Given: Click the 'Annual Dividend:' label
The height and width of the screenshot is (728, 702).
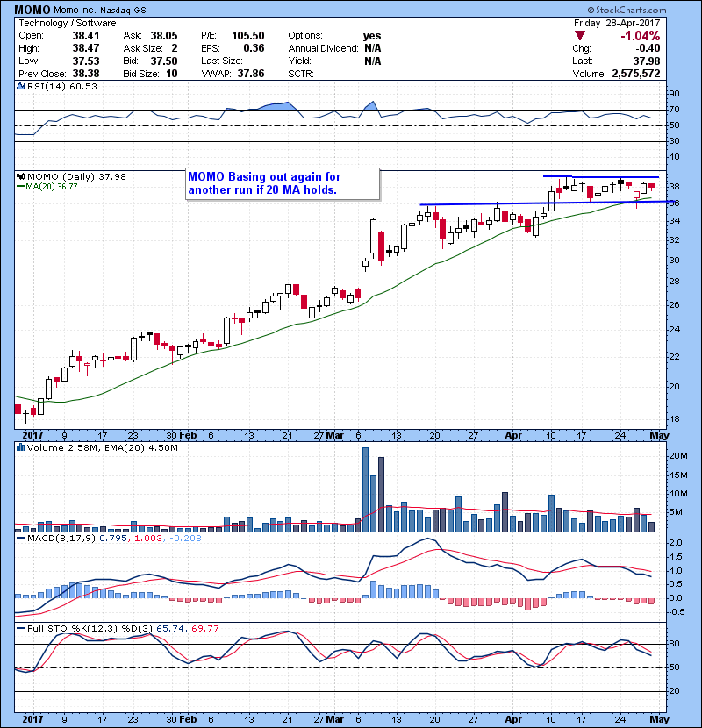Looking at the screenshot, I should click(x=323, y=48).
